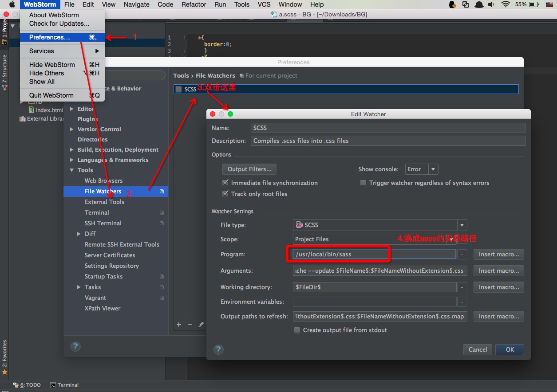Open the Apple menu
The height and width of the screenshot is (392, 557).
[x=12, y=4]
